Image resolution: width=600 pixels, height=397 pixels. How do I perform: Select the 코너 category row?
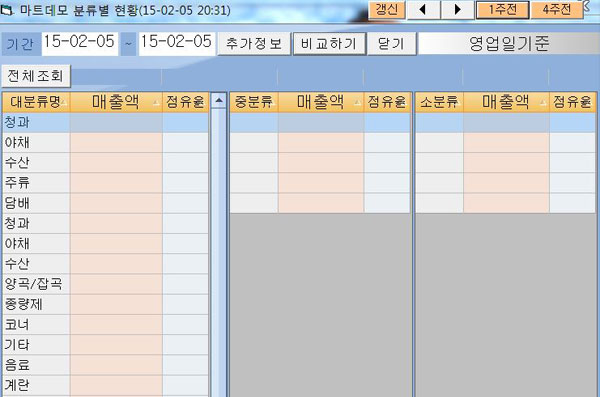pos(105,325)
